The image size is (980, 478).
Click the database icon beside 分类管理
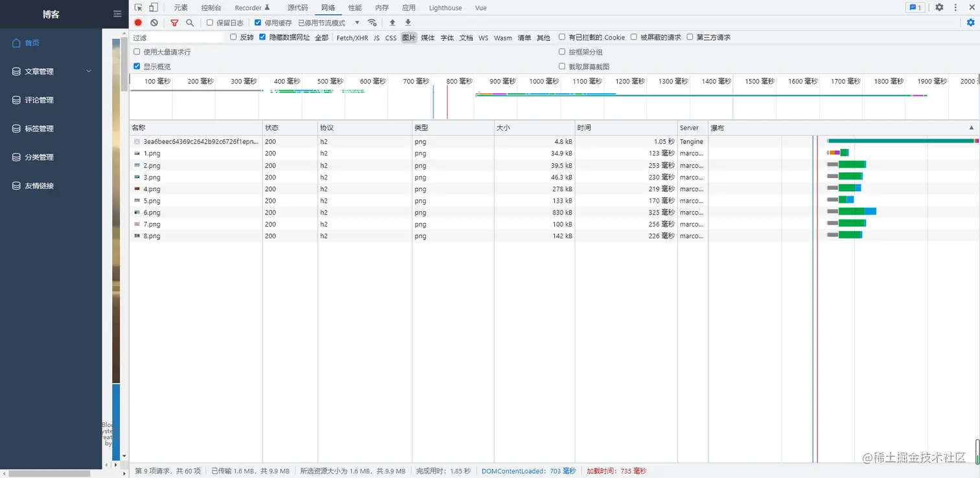(17, 157)
